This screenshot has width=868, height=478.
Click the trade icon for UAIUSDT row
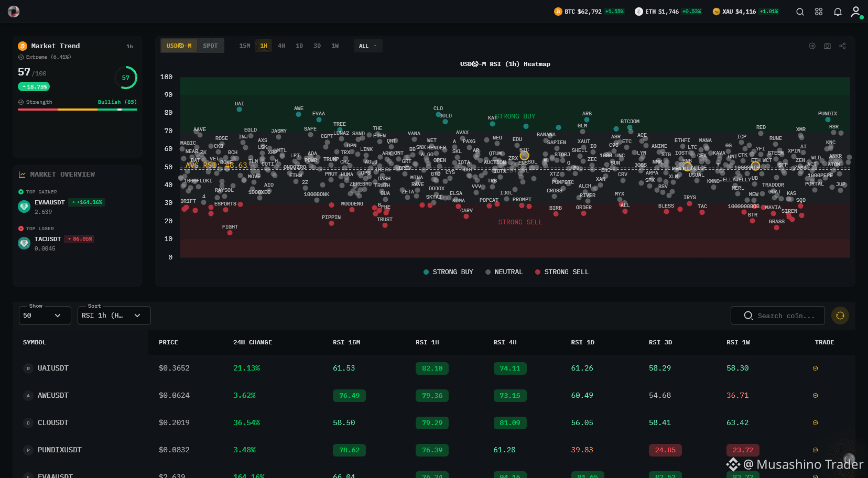(815, 368)
